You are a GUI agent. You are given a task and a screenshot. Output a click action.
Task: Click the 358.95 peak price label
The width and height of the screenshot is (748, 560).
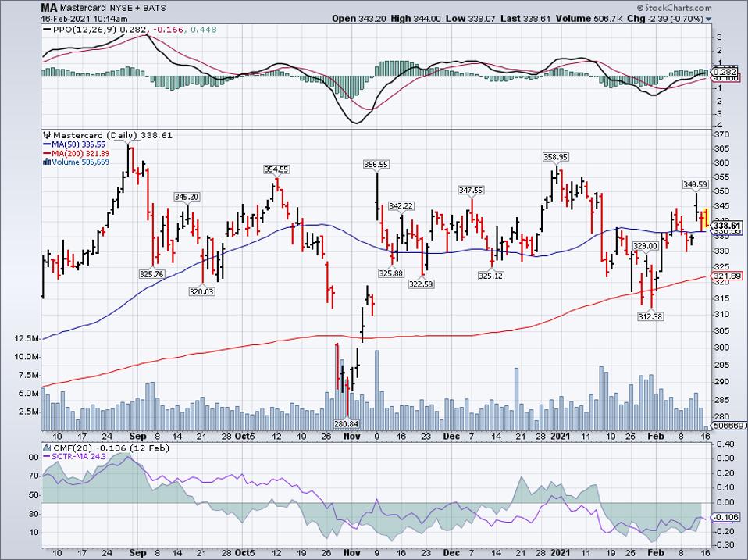pos(556,157)
